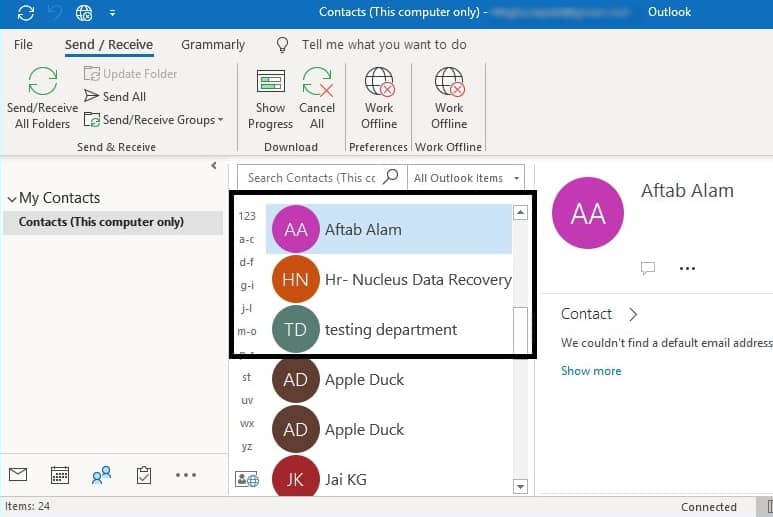Click the JK avatar circle
773x517 pixels.
295,478
